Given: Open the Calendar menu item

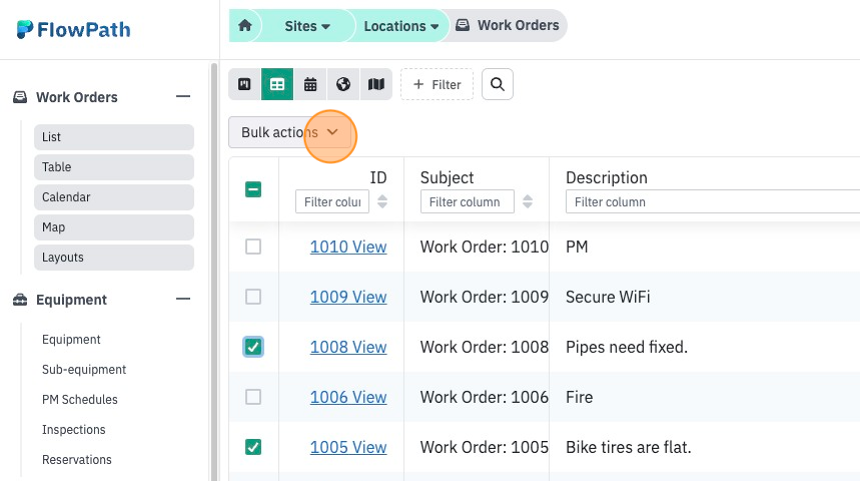Looking at the screenshot, I should pyautogui.click(x=114, y=197).
